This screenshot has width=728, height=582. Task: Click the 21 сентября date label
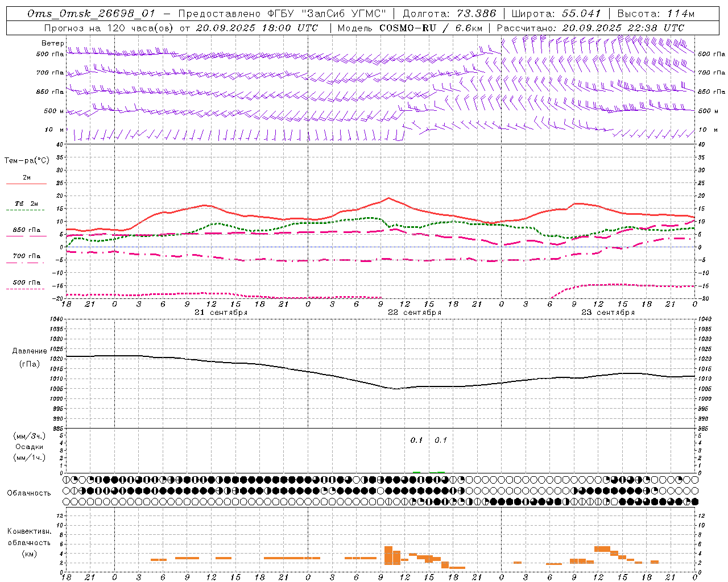tap(221, 313)
